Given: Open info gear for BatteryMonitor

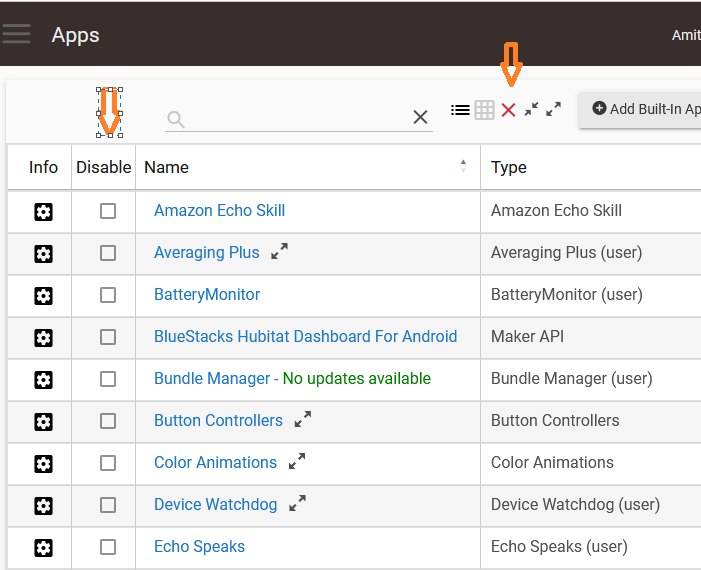Looking at the screenshot, I should point(43,296).
